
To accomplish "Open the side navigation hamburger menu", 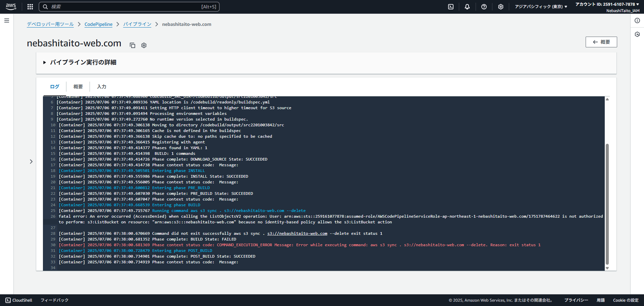I will tap(6, 20).
